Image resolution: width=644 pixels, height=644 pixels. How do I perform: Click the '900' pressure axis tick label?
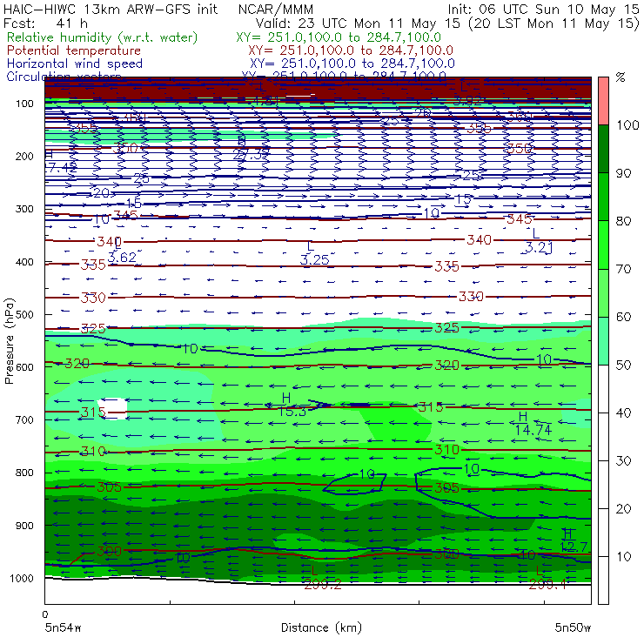(x=24, y=526)
